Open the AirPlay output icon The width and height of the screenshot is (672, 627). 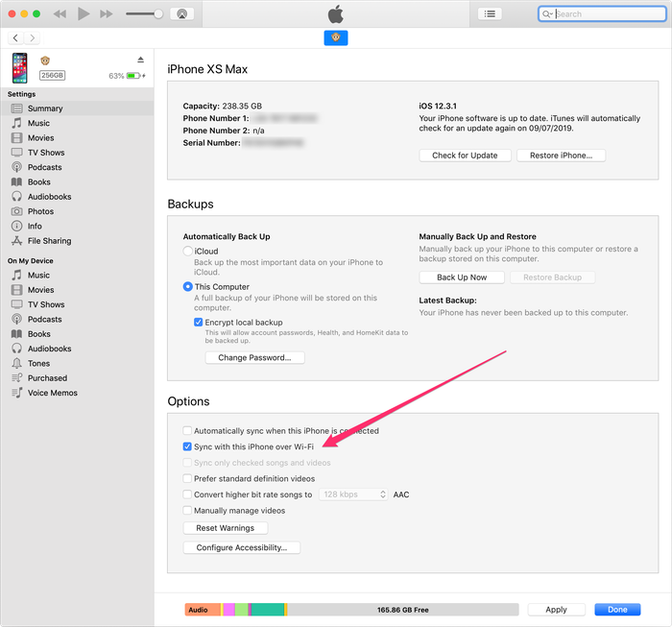click(x=182, y=14)
